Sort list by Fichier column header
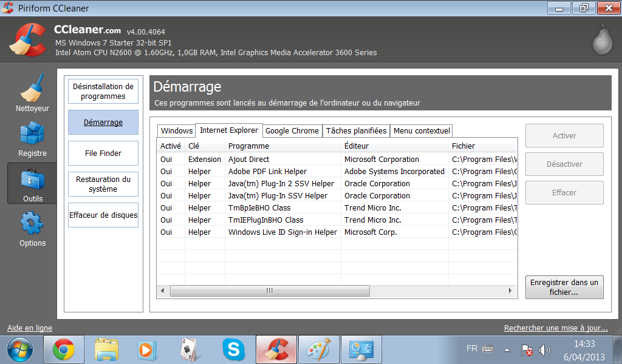Viewport: 622px width, 364px height. pos(483,146)
